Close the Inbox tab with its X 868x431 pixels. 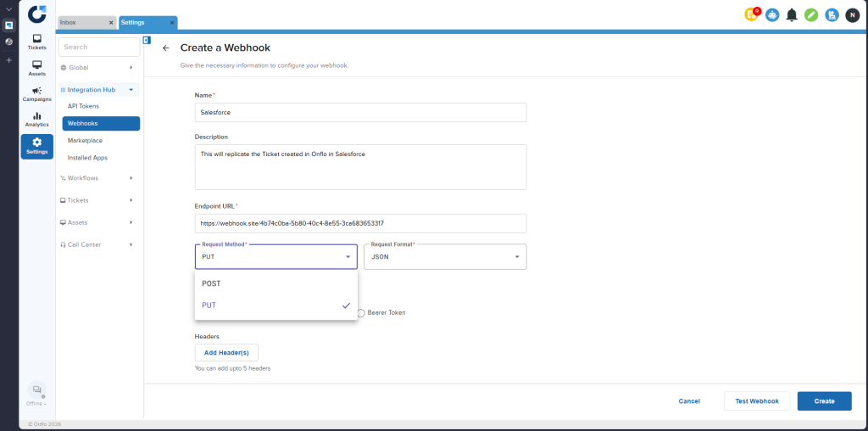click(x=111, y=23)
